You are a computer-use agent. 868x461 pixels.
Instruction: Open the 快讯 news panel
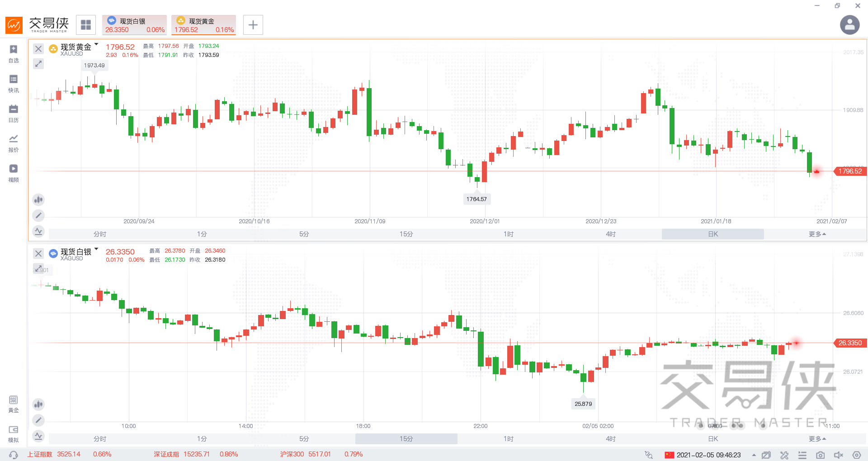[13, 84]
